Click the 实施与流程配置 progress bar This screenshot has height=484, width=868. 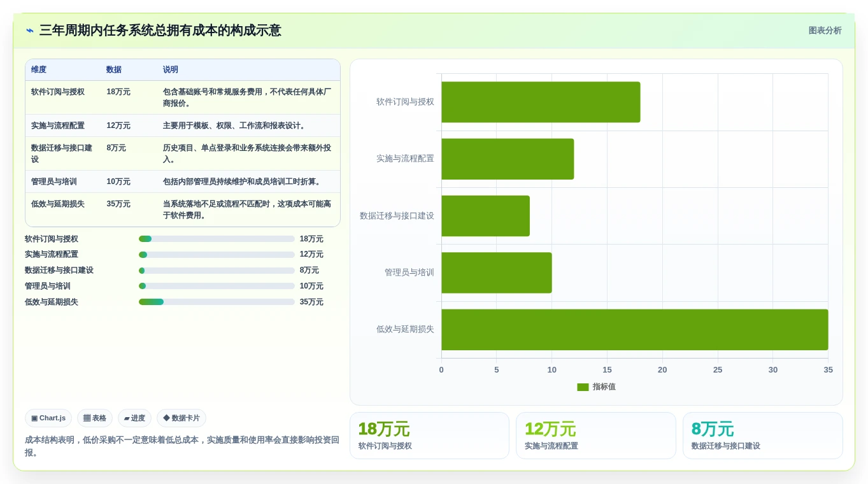click(x=217, y=255)
